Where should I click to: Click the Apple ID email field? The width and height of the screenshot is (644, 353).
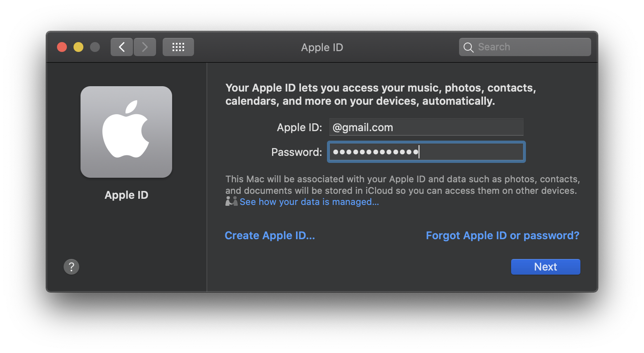tap(426, 127)
